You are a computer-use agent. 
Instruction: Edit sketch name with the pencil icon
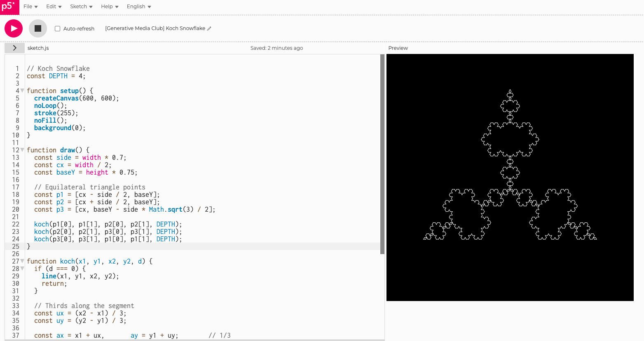pyautogui.click(x=209, y=28)
